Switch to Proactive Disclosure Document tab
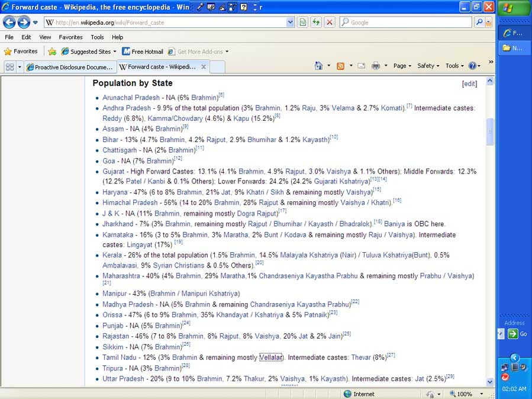 (70, 67)
